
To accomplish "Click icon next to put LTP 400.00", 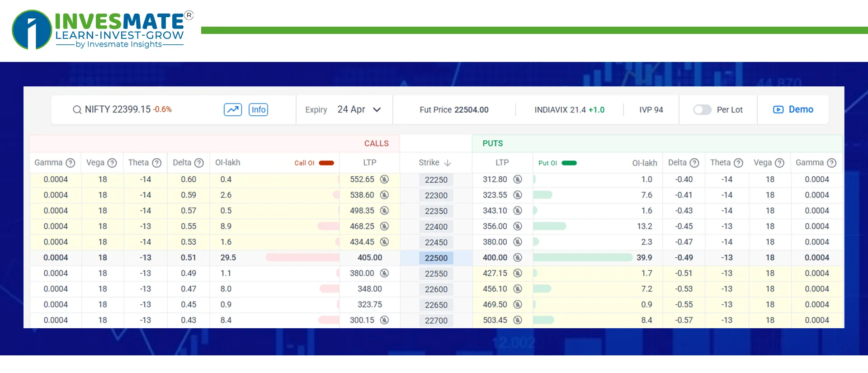I will pos(518,258).
